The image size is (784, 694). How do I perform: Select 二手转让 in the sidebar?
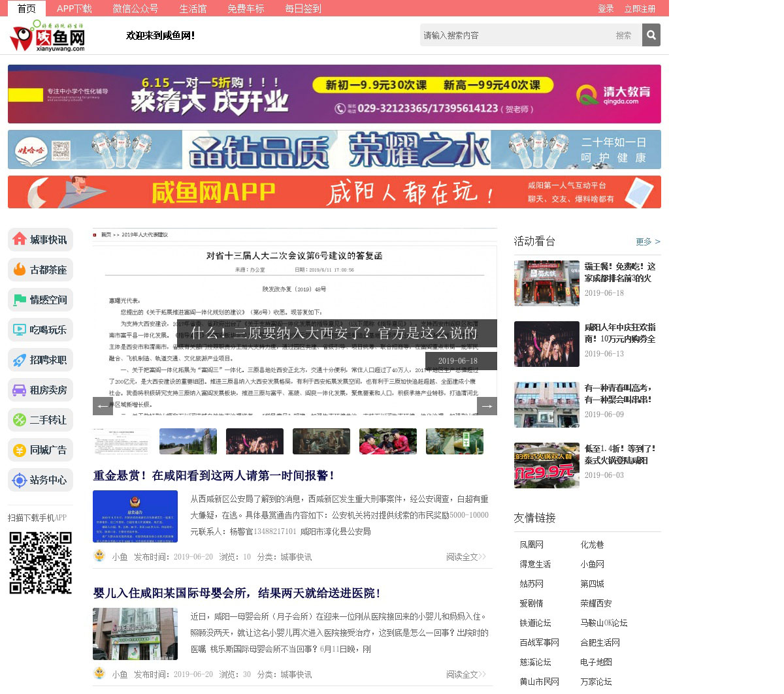41,420
